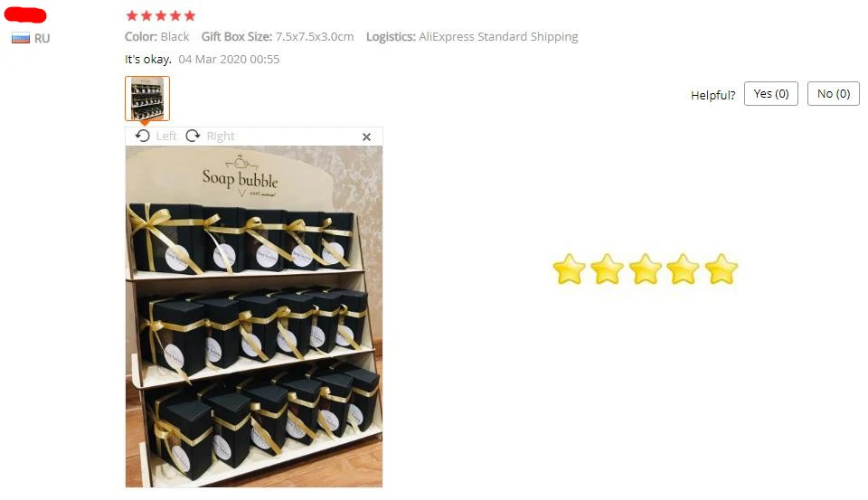Click the first large yellow star
Screen dimensions: 868x500
coord(569,269)
